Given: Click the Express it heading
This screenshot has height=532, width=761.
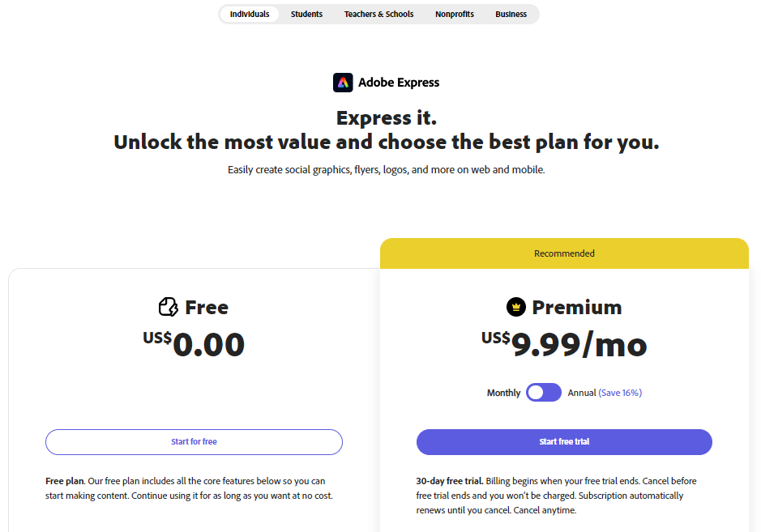Looking at the screenshot, I should coord(387,117).
